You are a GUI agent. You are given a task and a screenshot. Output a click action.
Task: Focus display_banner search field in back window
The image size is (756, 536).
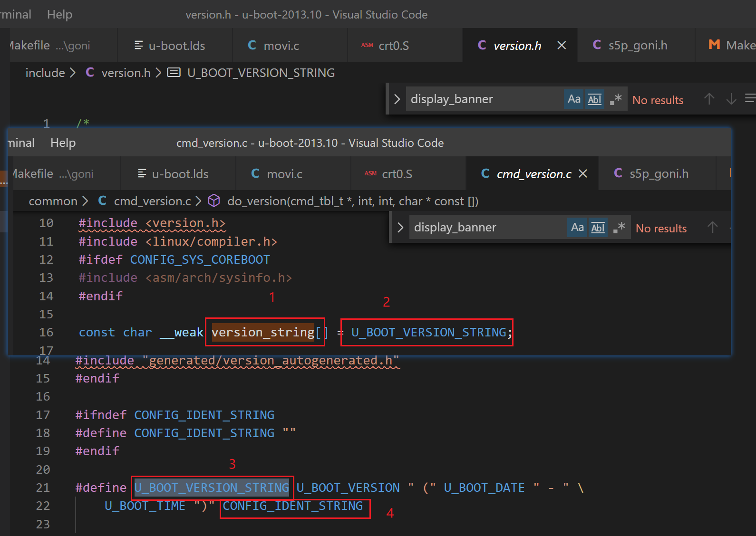(x=485, y=99)
